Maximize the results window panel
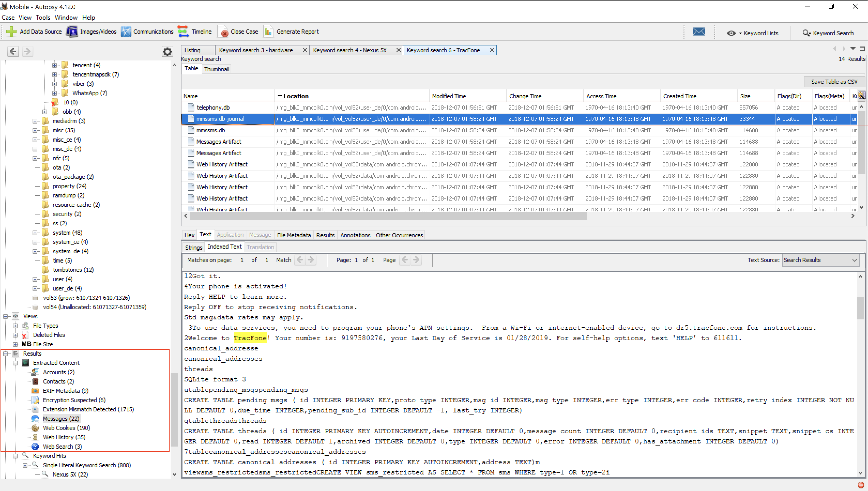 click(x=862, y=49)
